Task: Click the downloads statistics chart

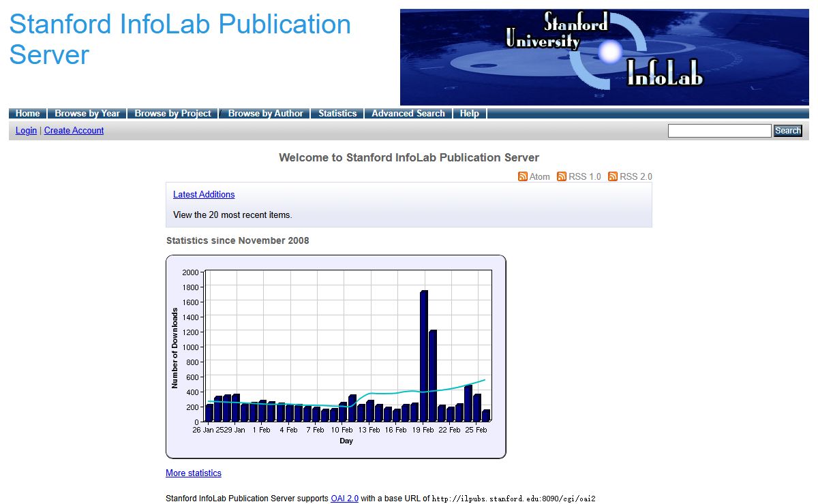Action: click(336, 357)
